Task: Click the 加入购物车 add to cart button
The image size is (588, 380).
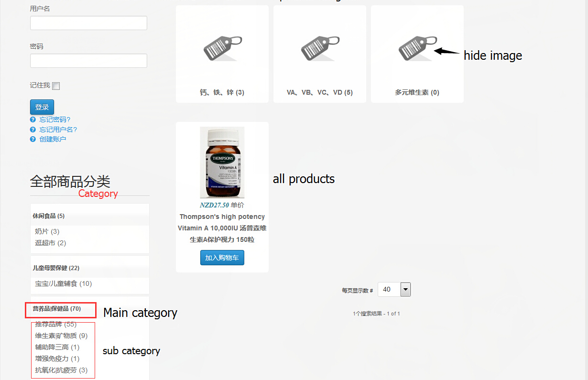Action: tap(222, 258)
